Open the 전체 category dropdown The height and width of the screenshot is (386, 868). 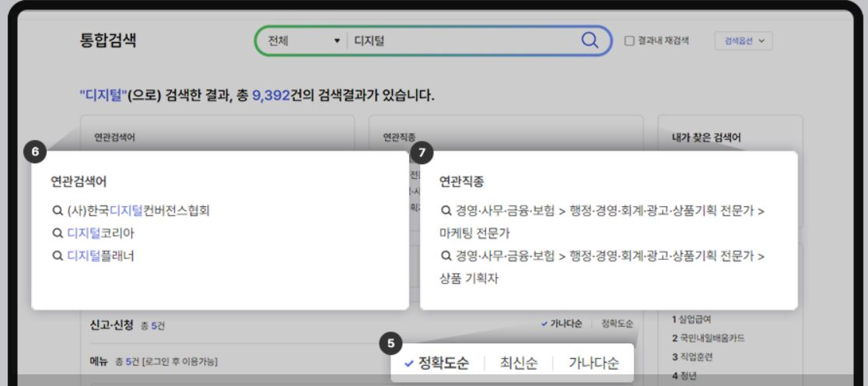[x=303, y=41]
